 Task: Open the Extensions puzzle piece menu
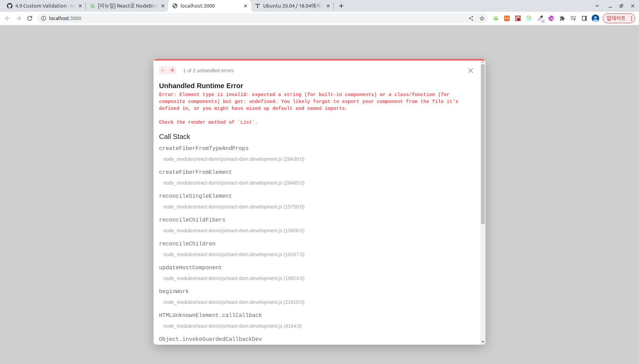(562, 18)
